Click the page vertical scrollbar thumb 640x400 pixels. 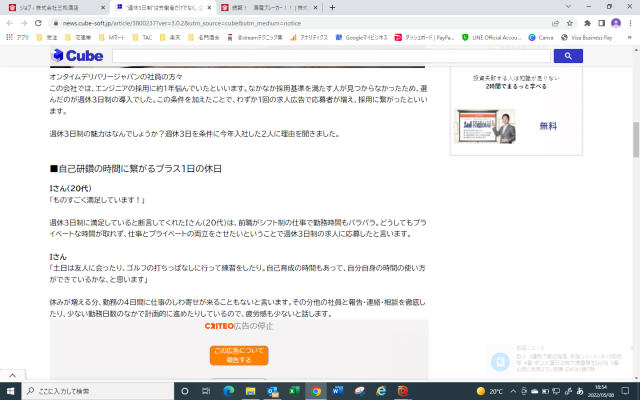point(636,139)
